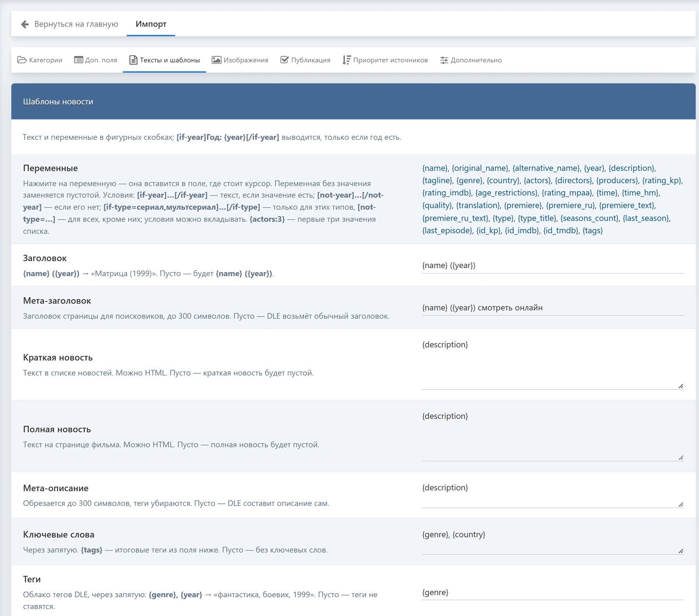This screenshot has width=699, height=616.
Task: Click the Изображения picture icon
Action: click(216, 60)
